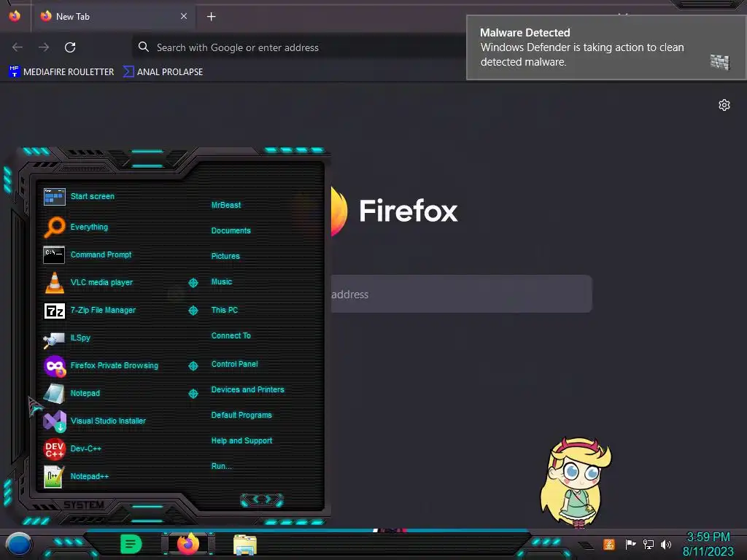Go forward in Firefox navigation
The image size is (747, 560).
click(x=44, y=47)
